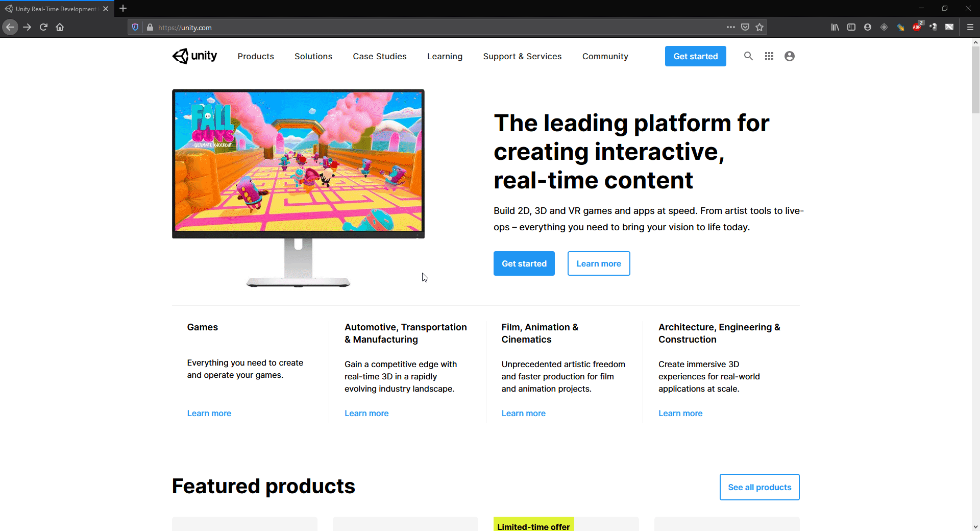The image size is (980, 531).
Task: Go back with the browser back arrow
Action: (x=10, y=27)
